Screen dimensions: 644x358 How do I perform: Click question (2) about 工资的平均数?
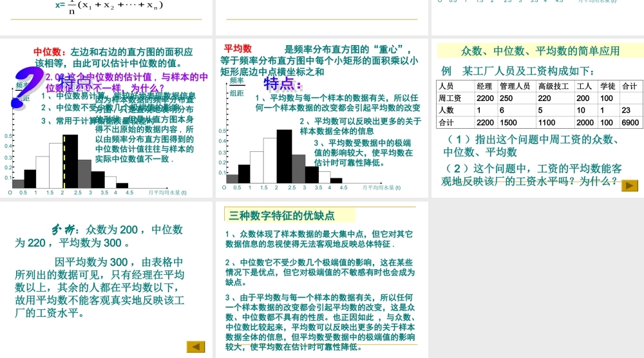click(x=531, y=175)
